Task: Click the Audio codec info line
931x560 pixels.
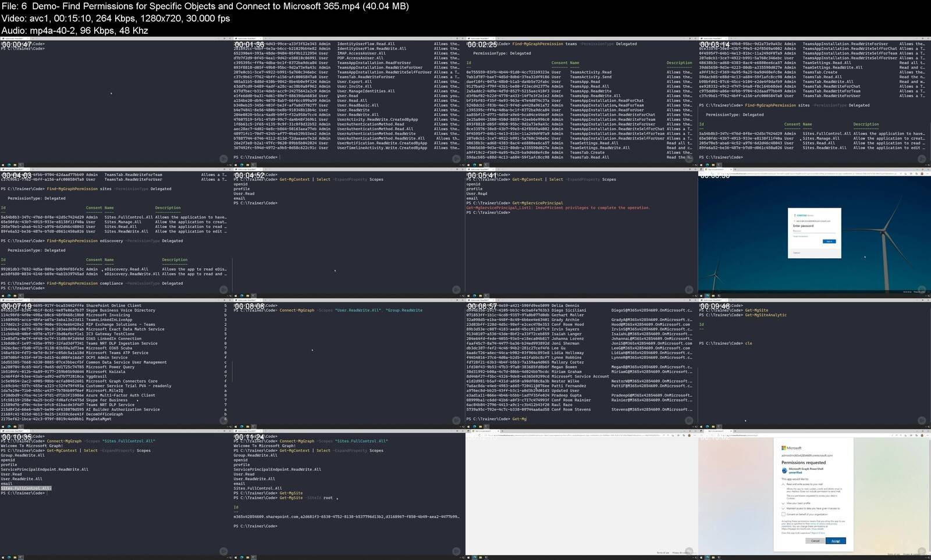Action: pos(74,30)
